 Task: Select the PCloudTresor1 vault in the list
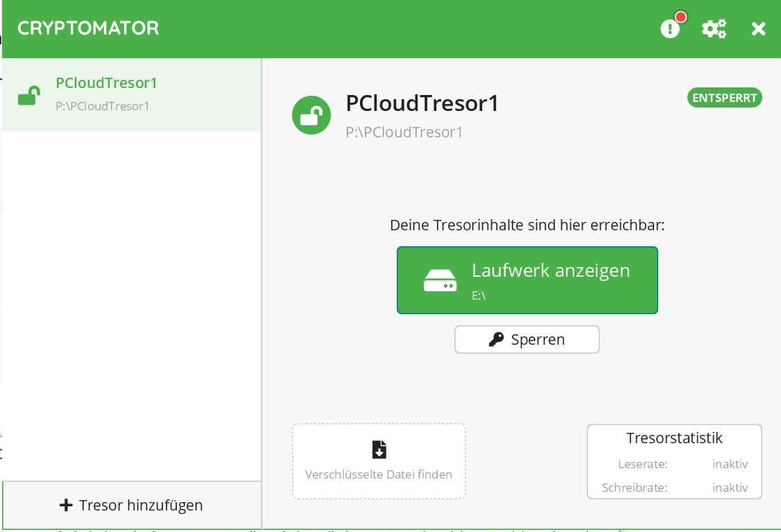(132, 94)
